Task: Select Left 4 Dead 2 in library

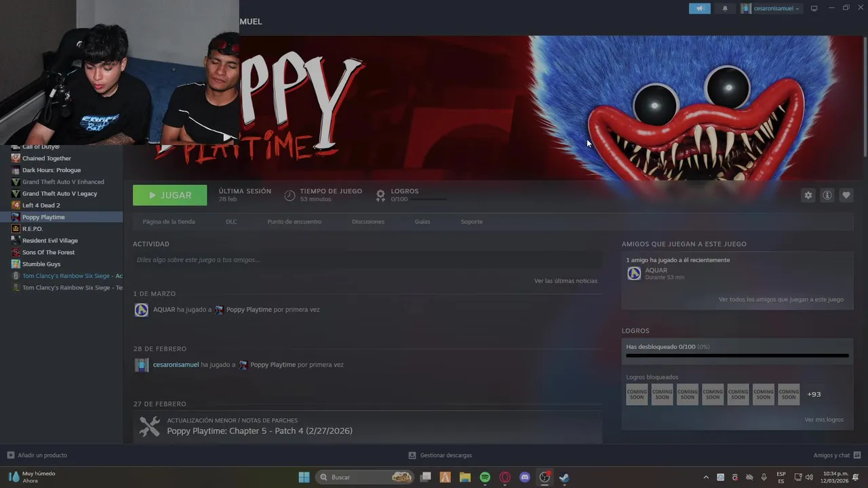Action: (x=41, y=205)
